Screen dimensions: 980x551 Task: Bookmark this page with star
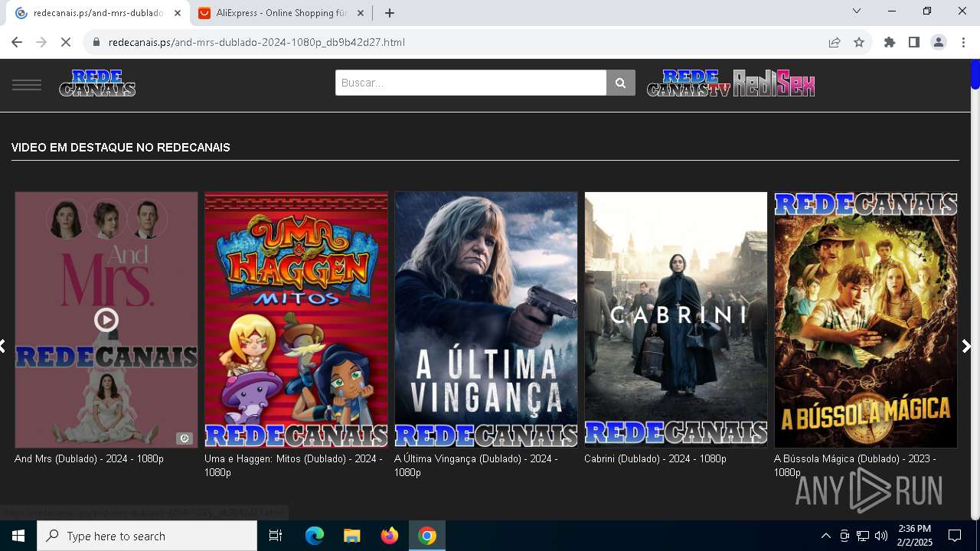[859, 42]
